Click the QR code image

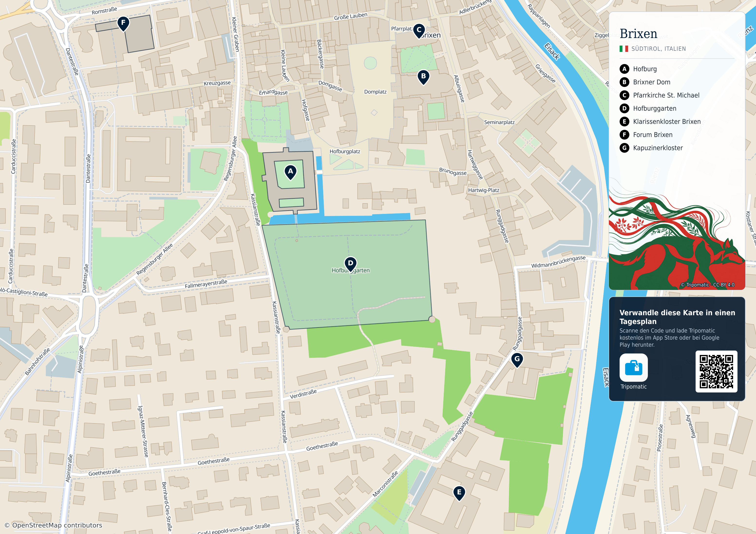click(716, 372)
